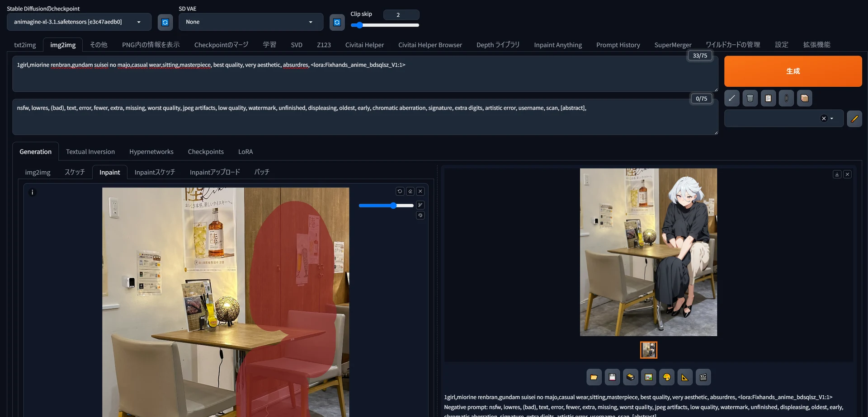Open the SVD tab
This screenshot has height=417, width=868.
297,45
